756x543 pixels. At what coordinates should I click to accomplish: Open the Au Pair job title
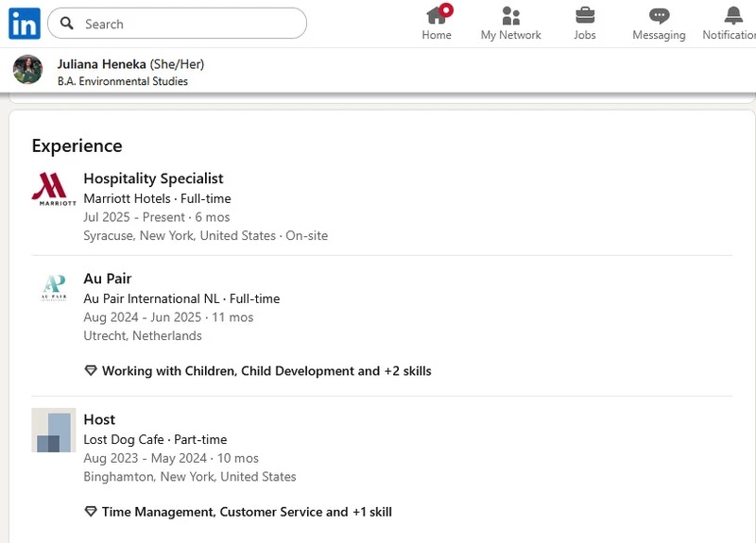(108, 279)
